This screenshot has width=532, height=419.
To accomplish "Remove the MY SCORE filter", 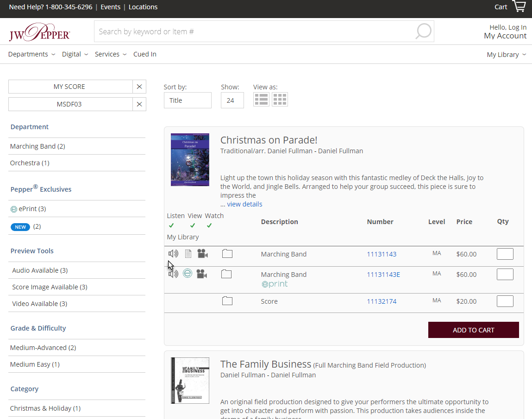I will 139,87.
